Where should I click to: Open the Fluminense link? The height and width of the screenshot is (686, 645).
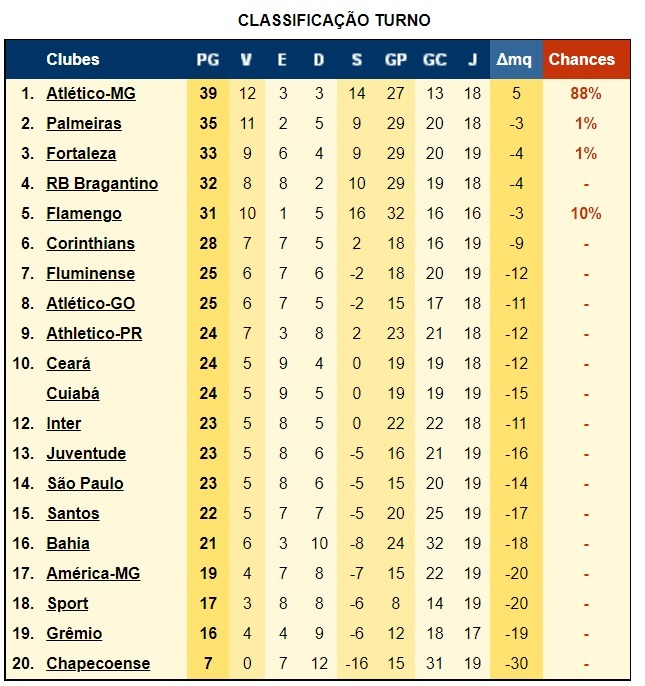click(x=91, y=273)
